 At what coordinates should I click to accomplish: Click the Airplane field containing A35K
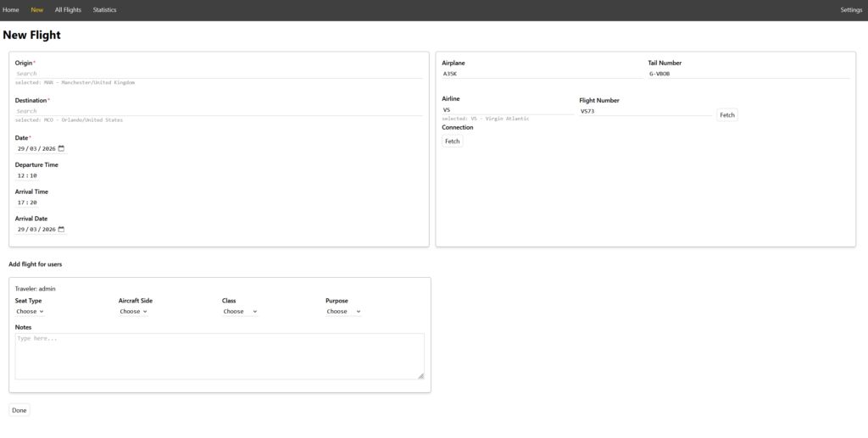point(542,74)
